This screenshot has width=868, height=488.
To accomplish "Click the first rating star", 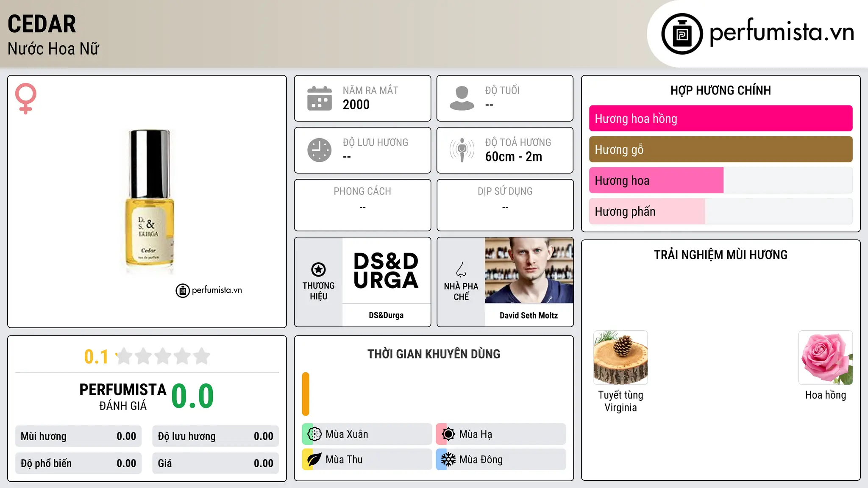I will click(x=124, y=356).
